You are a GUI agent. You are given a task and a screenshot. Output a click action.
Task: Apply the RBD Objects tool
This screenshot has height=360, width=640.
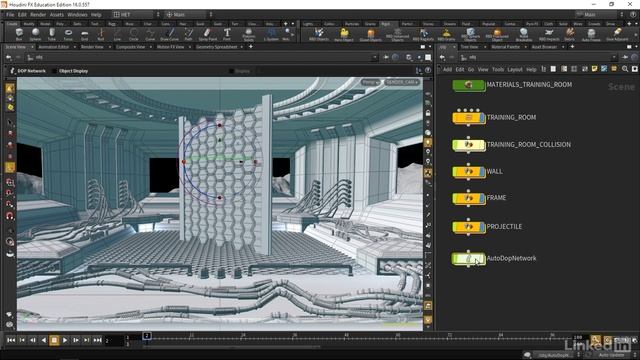click(319, 34)
